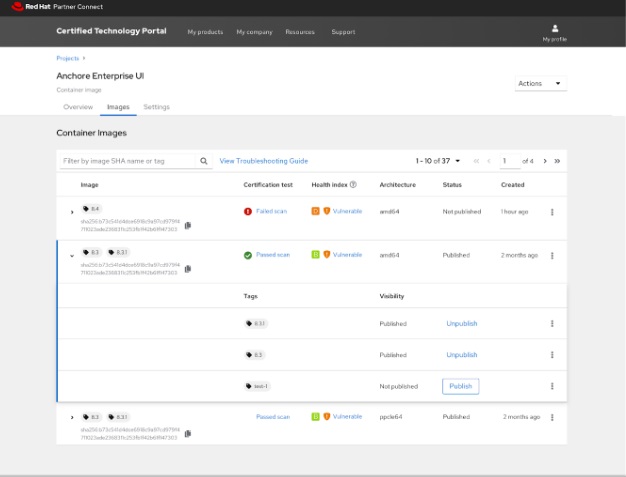
Task: Click the Architecture column header
Action: pos(398,185)
